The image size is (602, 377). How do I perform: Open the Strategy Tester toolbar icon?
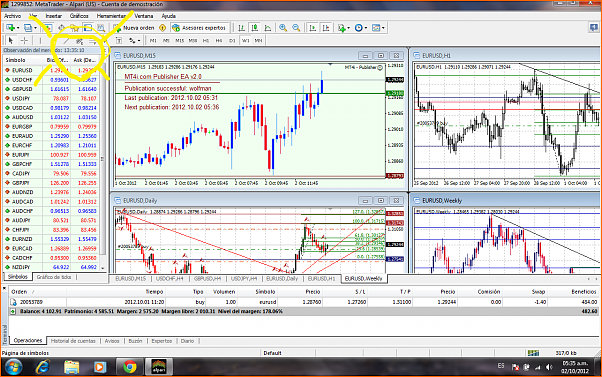tap(101, 28)
